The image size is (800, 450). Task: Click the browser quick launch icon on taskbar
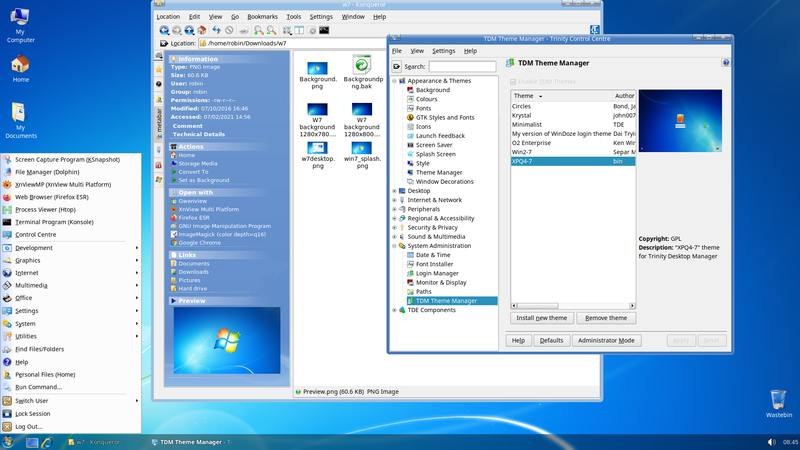coord(47,442)
